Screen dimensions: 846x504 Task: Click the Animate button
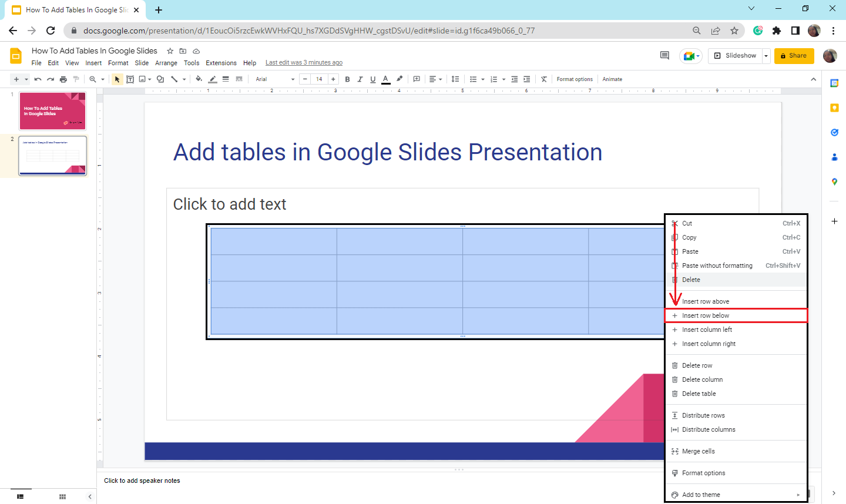pyautogui.click(x=612, y=79)
